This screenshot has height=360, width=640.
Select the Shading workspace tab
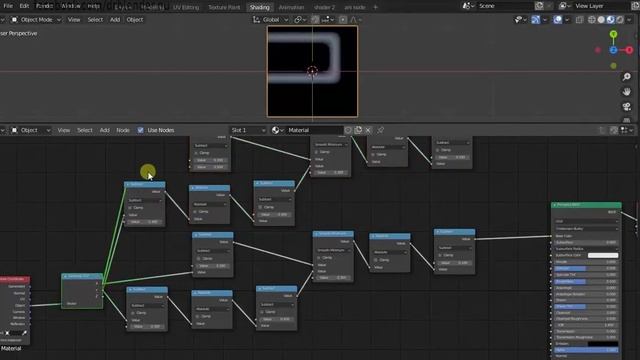click(x=260, y=7)
